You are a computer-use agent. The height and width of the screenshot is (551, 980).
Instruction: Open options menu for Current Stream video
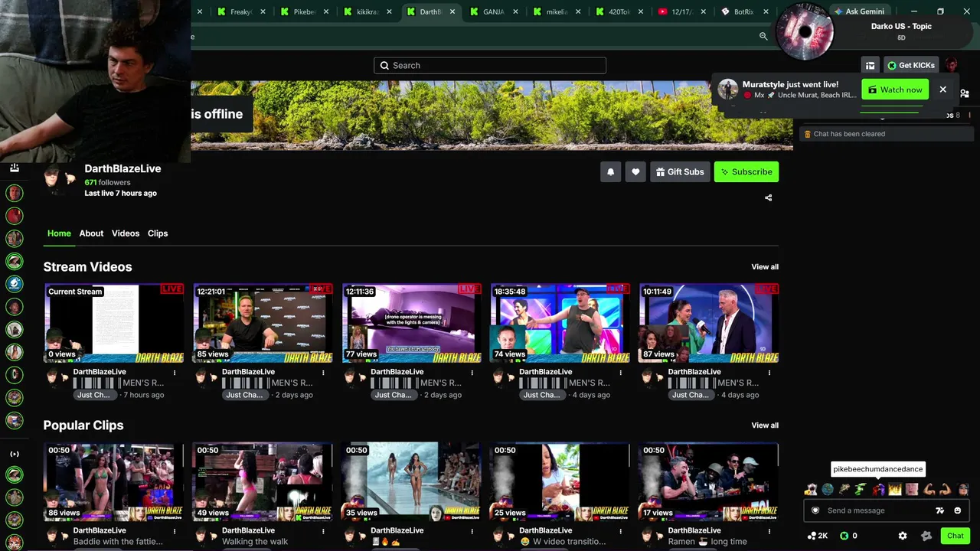click(x=175, y=373)
